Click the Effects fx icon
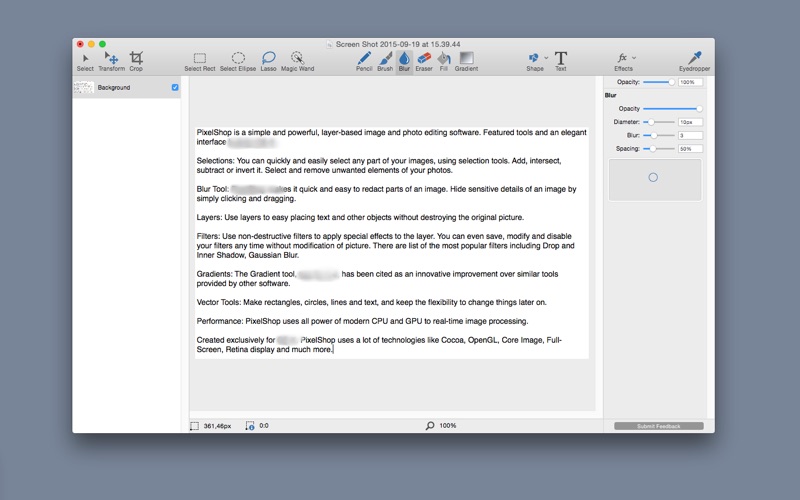 pyautogui.click(x=622, y=58)
